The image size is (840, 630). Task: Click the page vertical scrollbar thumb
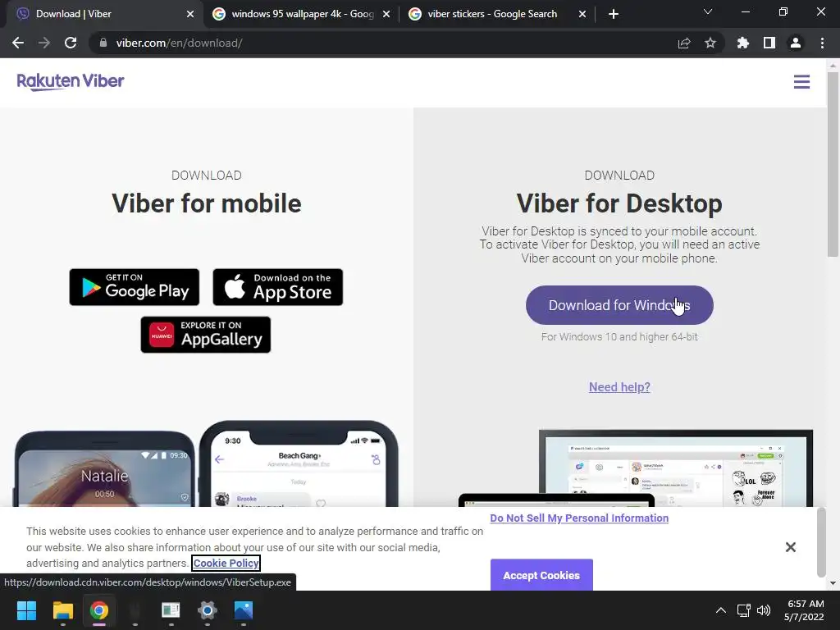coord(833,163)
